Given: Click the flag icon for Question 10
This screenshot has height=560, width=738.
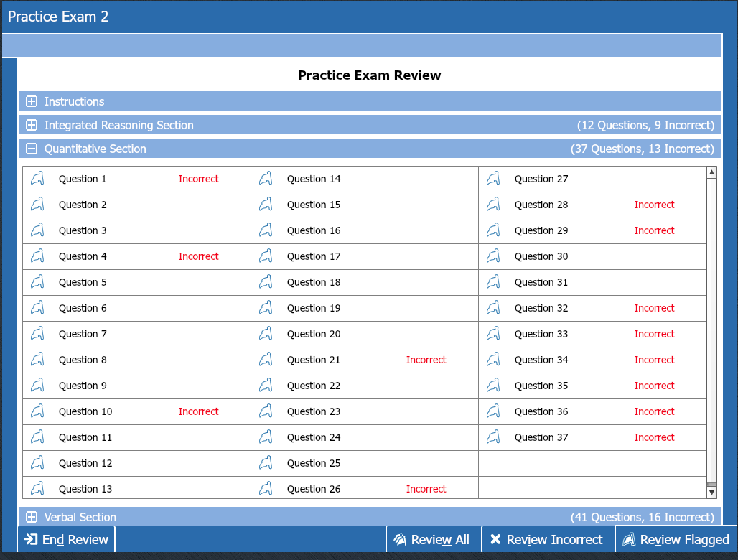Looking at the screenshot, I should pos(38,411).
